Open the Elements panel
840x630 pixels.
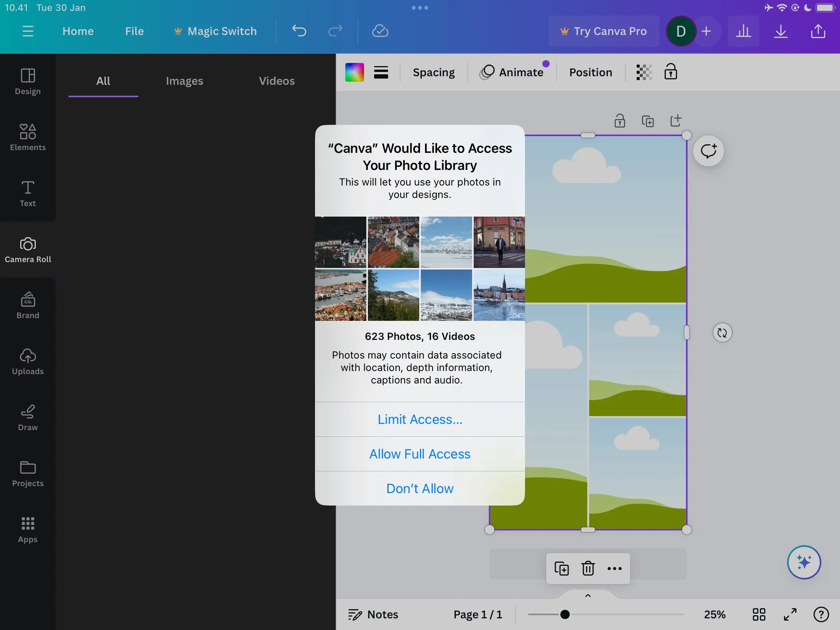point(27,137)
